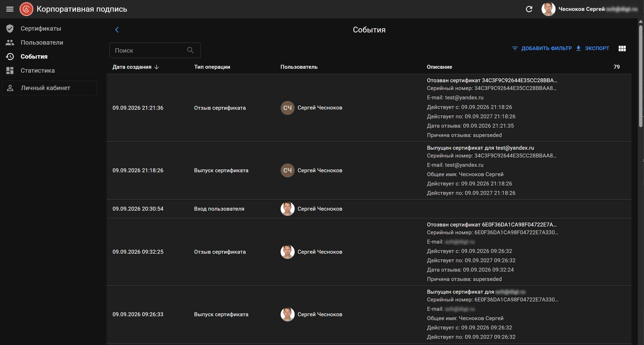Sort by the Дата создания column header
The width and height of the screenshot is (644, 345).
tap(132, 67)
